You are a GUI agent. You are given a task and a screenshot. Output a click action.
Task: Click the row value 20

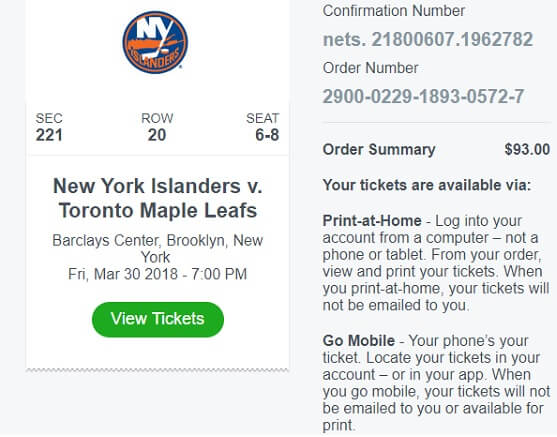tap(157, 135)
